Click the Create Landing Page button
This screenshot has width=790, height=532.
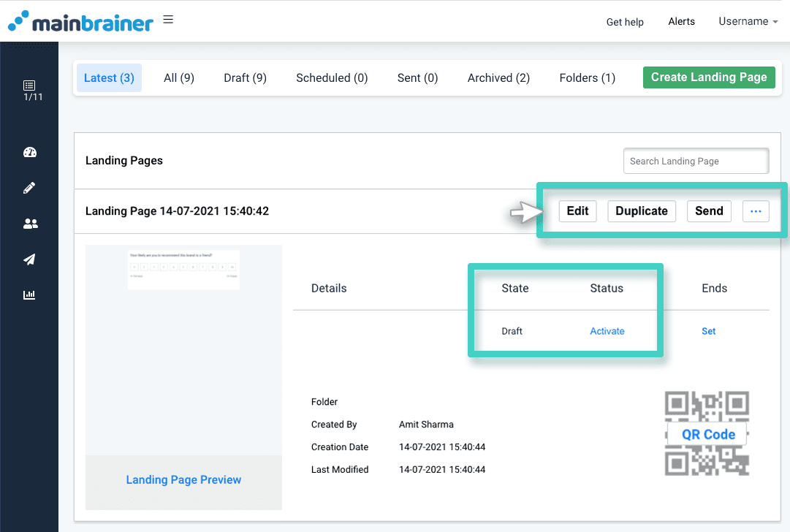click(x=708, y=77)
